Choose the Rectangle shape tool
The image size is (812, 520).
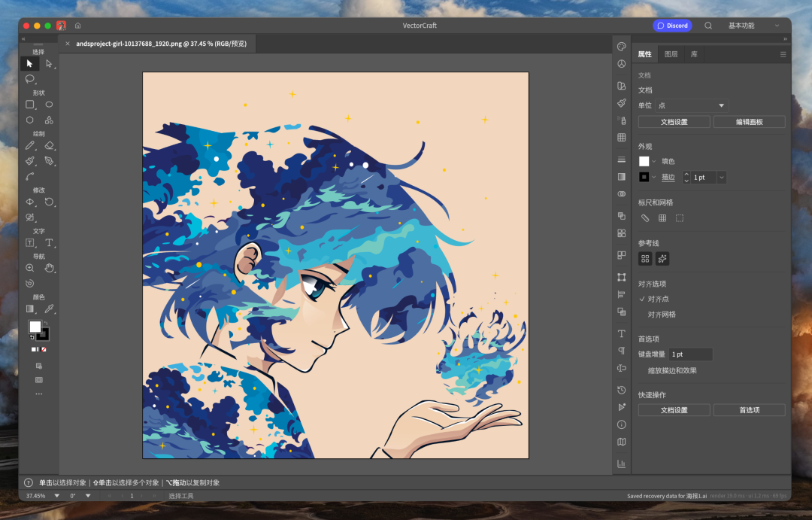(x=29, y=105)
